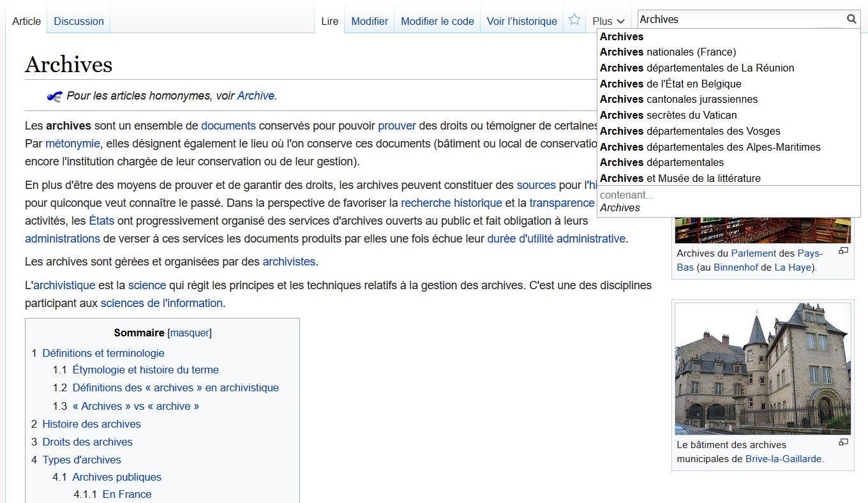The width and height of the screenshot is (868, 503).
Task: Open the Parlement archives photo thumbnail
Action: [763, 230]
